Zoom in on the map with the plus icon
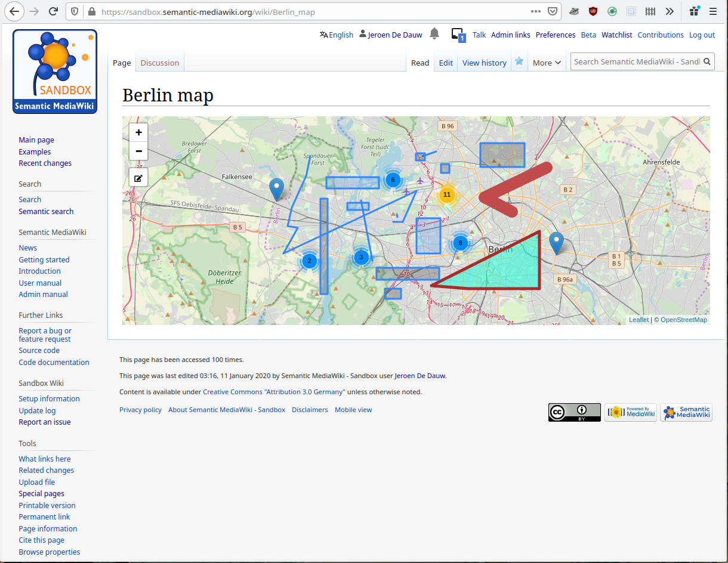This screenshot has width=728, height=563. 138,132
